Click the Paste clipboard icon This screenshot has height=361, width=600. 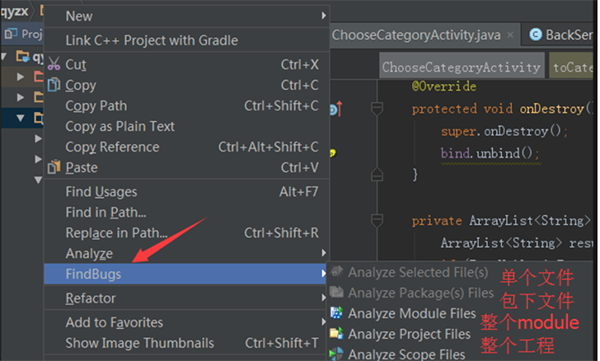click(x=54, y=167)
